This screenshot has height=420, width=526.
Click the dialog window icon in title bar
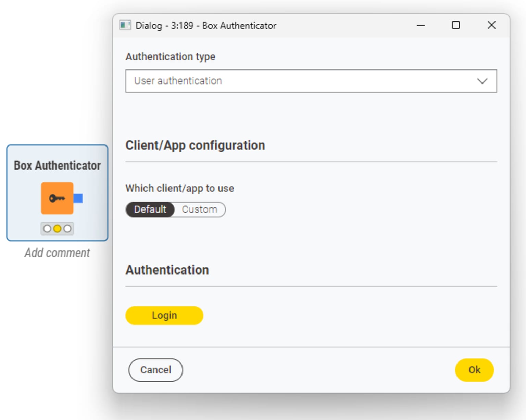tap(125, 25)
